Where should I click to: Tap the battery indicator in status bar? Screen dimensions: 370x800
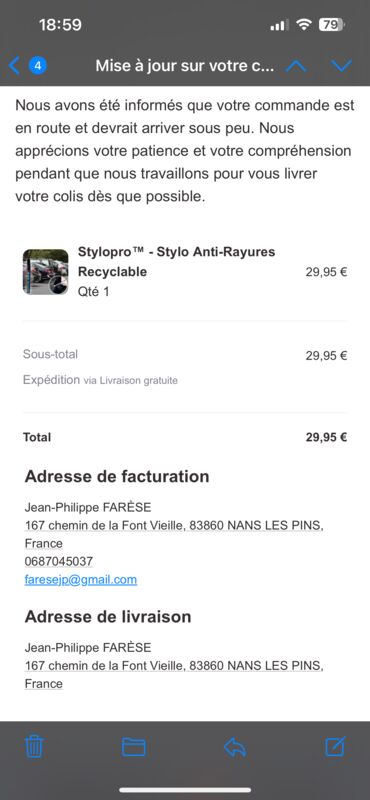pos(332,24)
